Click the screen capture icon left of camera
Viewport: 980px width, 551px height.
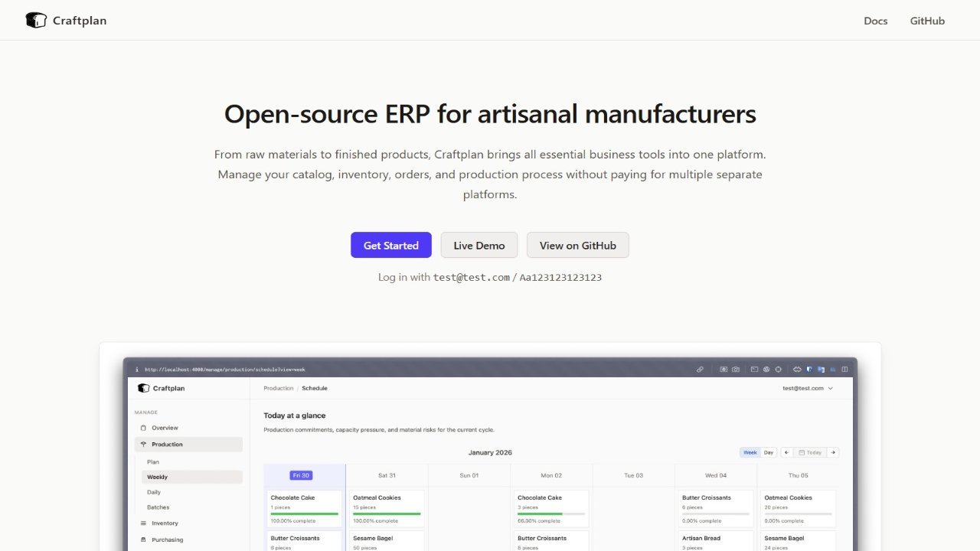tap(724, 370)
